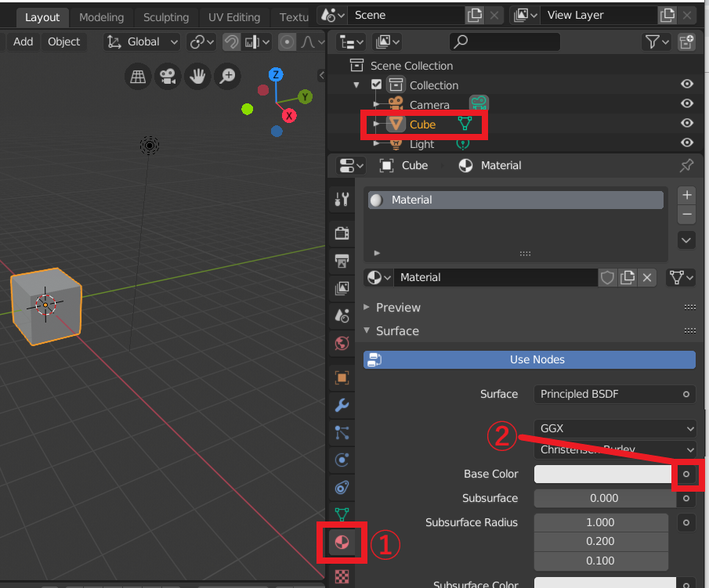Open Christensen-Burley subsurface method dropdown
This screenshot has height=588, width=709.
click(x=615, y=449)
